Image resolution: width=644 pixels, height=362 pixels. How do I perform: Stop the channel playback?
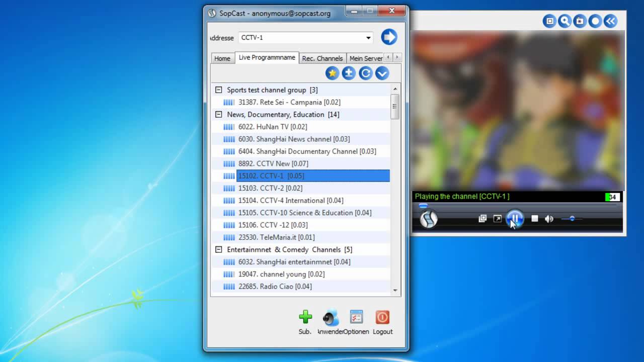(x=535, y=219)
